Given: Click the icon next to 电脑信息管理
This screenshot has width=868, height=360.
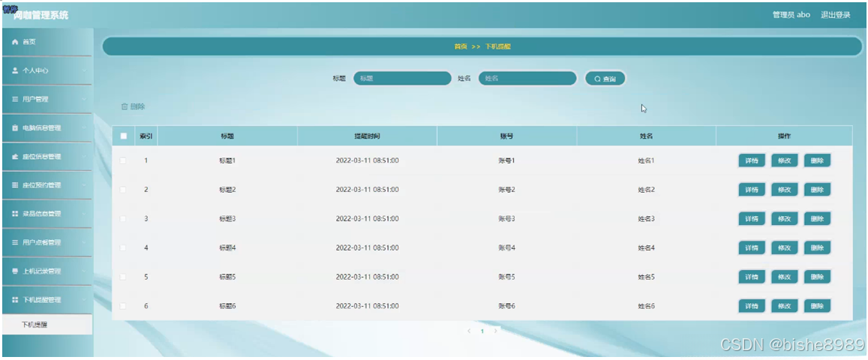Looking at the screenshot, I should pyautogui.click(x=15, y=127).
